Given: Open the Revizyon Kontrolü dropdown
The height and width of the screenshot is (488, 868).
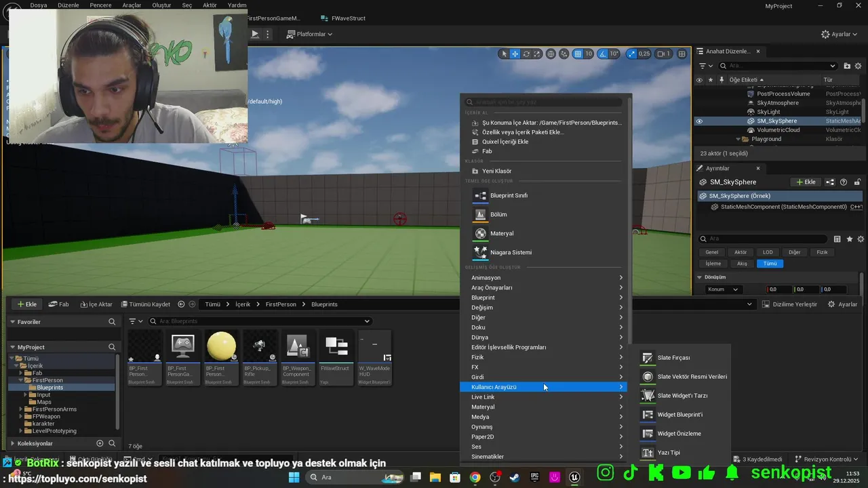Looking at the screenshot, I should pyautogui.click(x=826, y=459).
